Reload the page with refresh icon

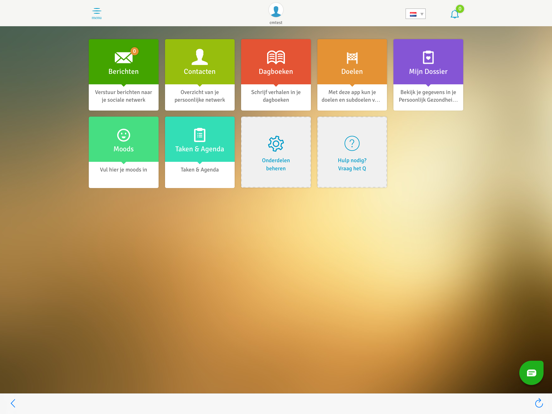click(539, 403)
